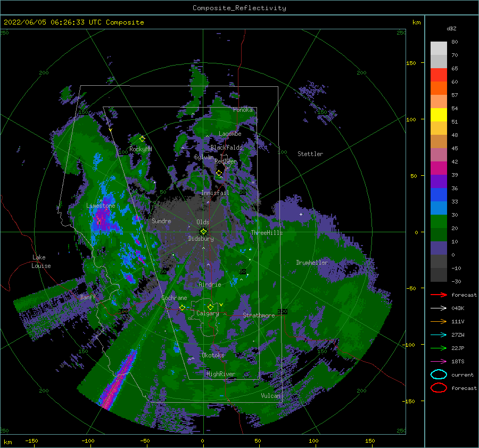Click the Calgary city label
This screenshot has height=448, width=479.
coord(208,313)
